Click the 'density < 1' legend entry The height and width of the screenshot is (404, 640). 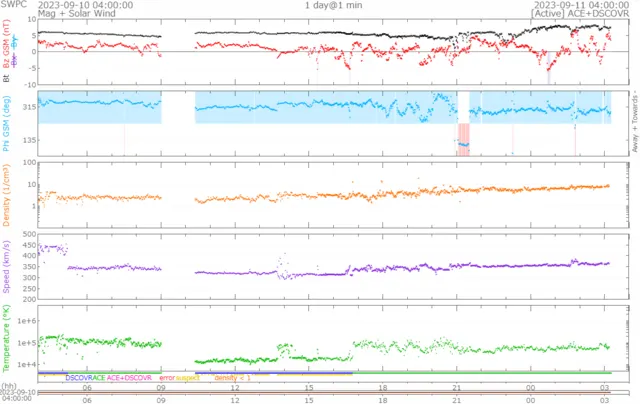point(231,378)
